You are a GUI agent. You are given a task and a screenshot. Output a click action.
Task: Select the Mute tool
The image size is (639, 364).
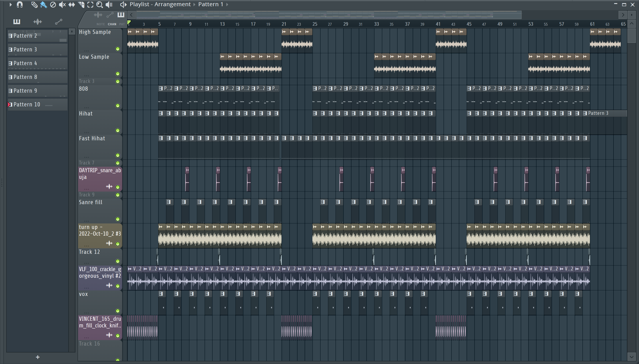tap(62, 4)
